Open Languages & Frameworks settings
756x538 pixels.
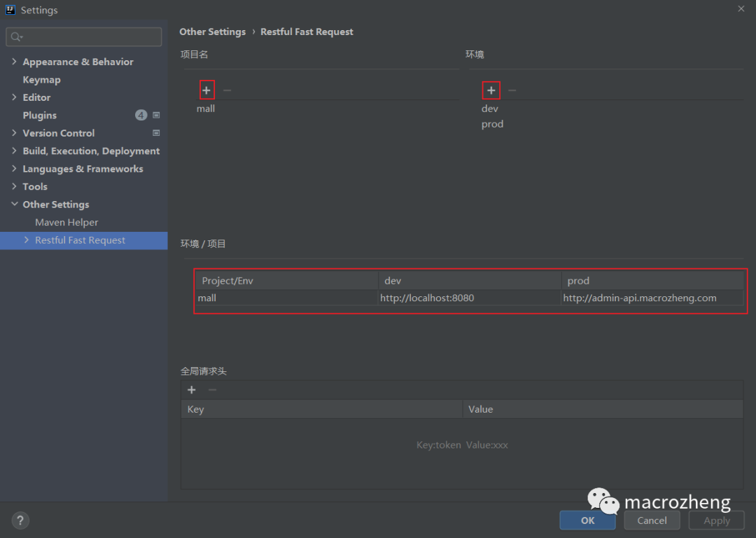point(83,169)
